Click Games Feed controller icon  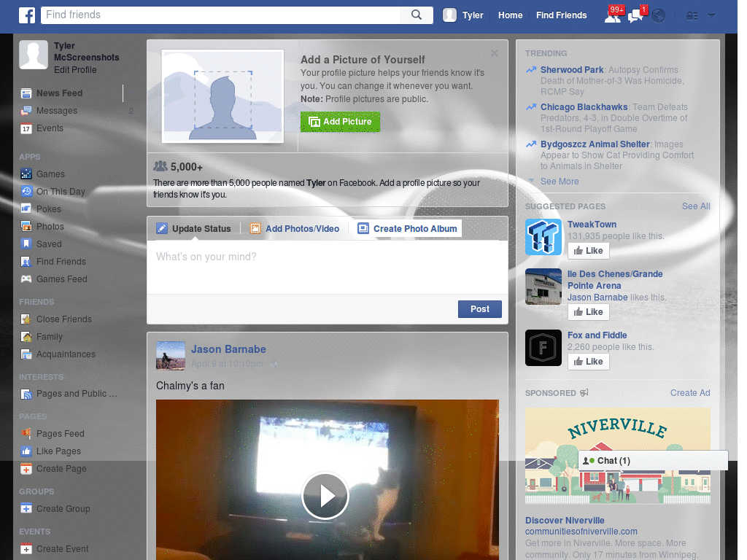click(x=26, y=279)
